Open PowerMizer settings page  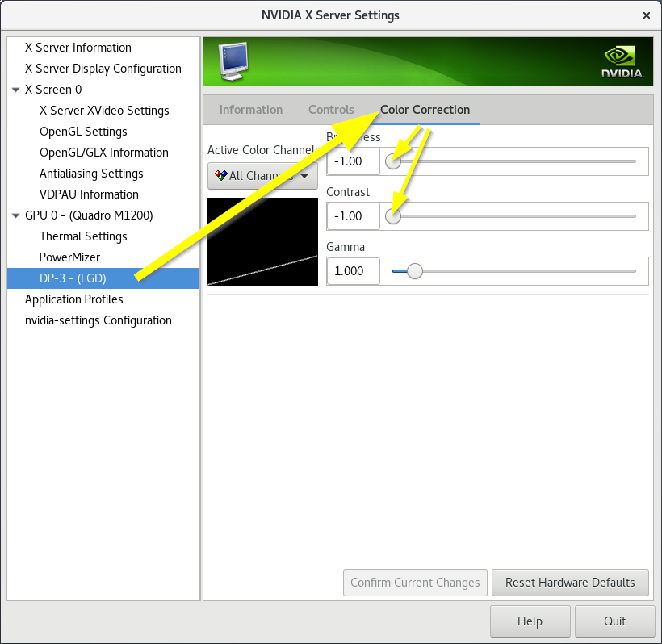tap(69, 257)
